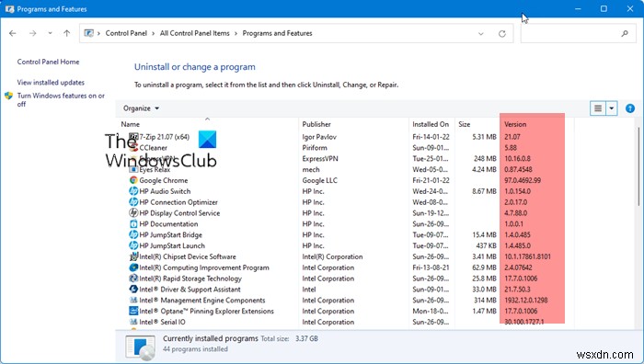Click Igor Pavlov publisher cell

click(x=319, y=137)
